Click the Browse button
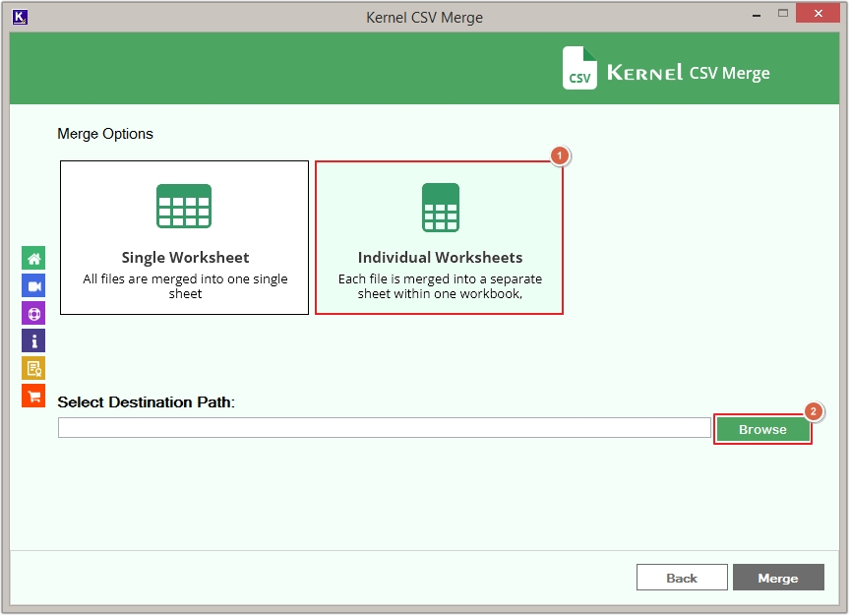The image size is (850, 616). (762, 429)
